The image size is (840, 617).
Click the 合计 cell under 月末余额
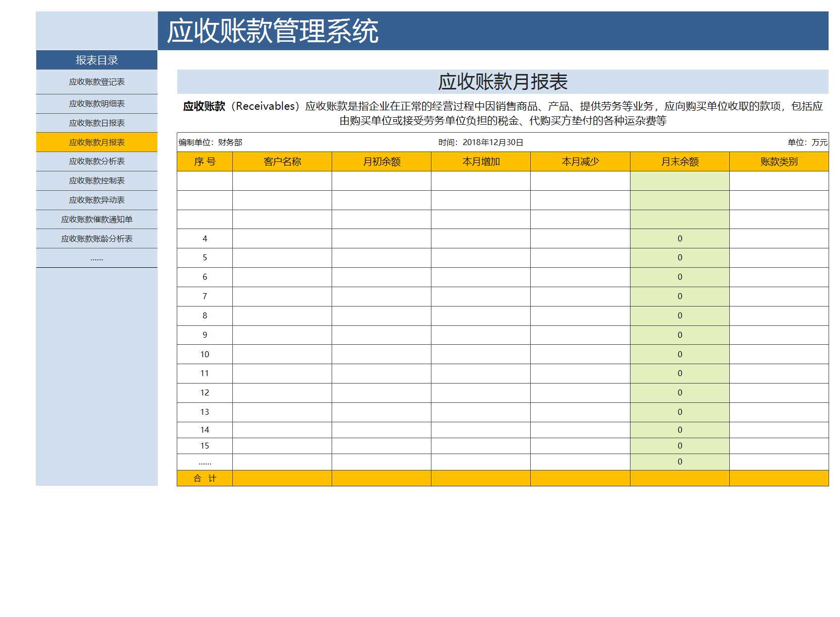[680, 478]
